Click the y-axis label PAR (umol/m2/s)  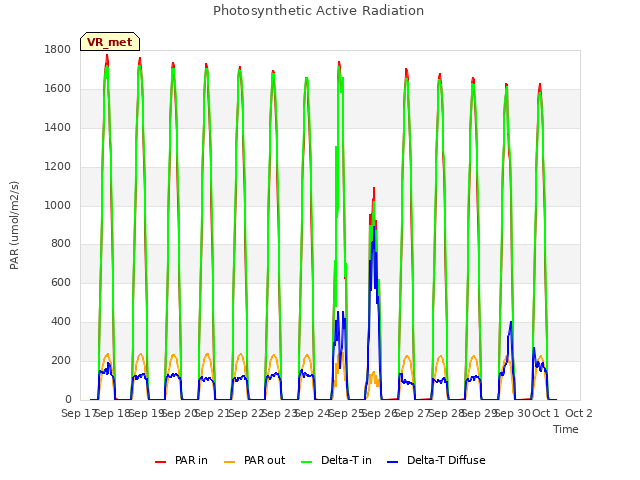click(x=14, y=225)
